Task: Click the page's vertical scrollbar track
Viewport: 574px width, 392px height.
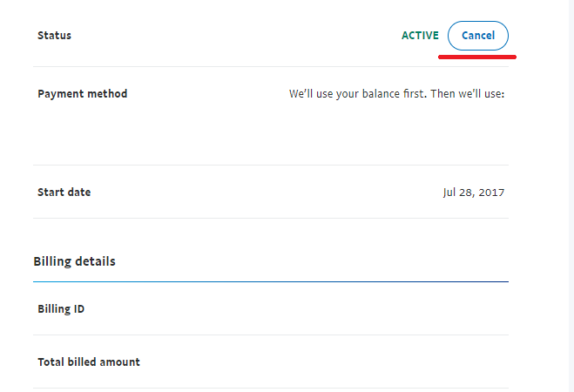Action: tap(571, 196)
